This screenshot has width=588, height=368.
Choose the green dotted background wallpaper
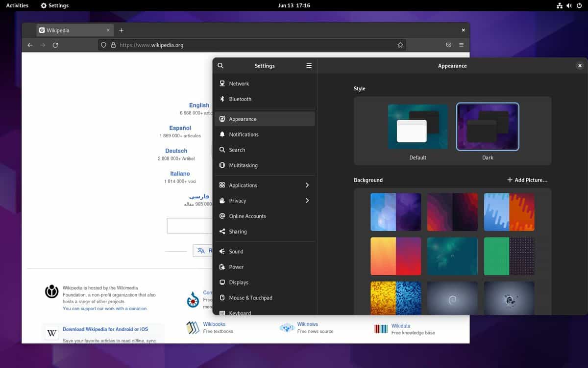[509, 256]
